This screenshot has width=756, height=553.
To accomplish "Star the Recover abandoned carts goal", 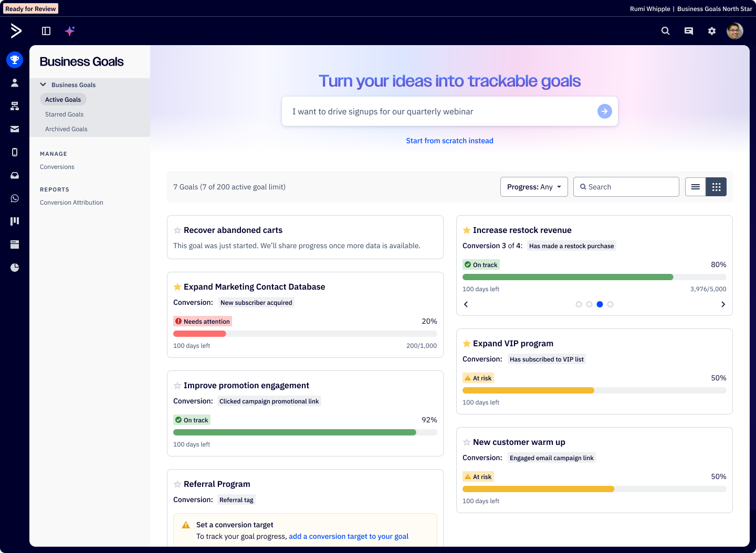I will 177,230.
